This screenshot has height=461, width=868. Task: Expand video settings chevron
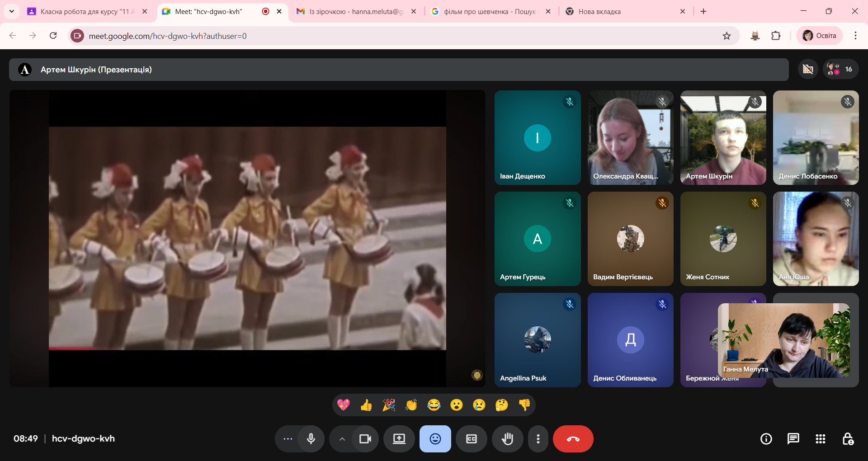click(342, 439)
